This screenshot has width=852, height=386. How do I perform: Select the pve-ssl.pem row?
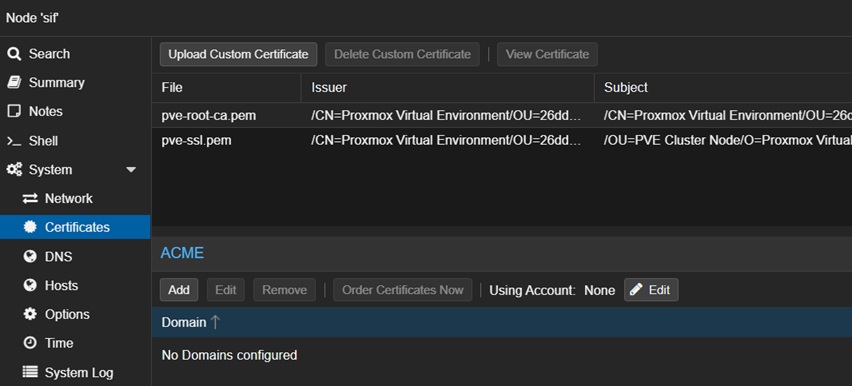502,140
